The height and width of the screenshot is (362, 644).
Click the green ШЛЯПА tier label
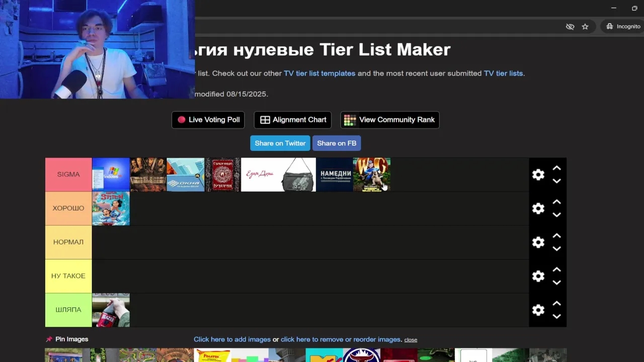[x=68, y=310]
